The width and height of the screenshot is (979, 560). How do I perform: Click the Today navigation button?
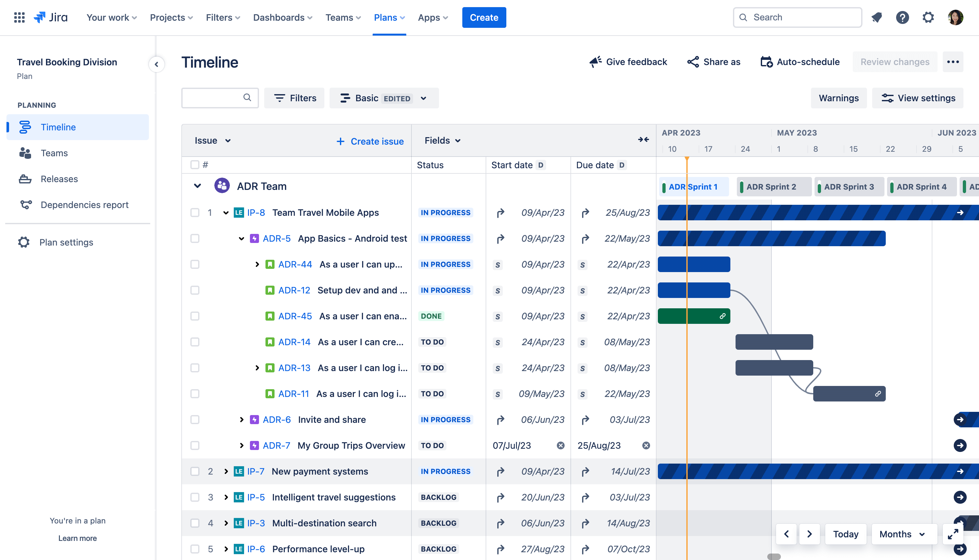click(x=846, y=534)
